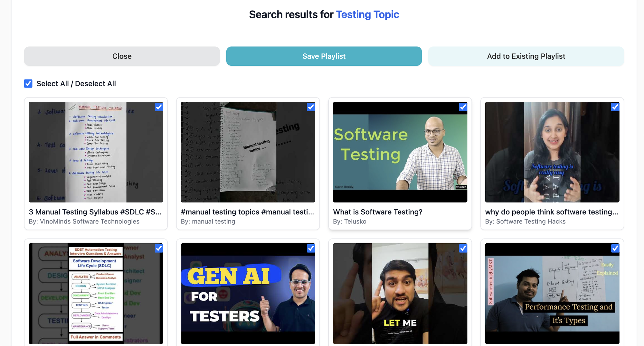Deselect the Software Testing Hacks video checkbox
This screenshot has height=346, width=644.
point(615,107)
